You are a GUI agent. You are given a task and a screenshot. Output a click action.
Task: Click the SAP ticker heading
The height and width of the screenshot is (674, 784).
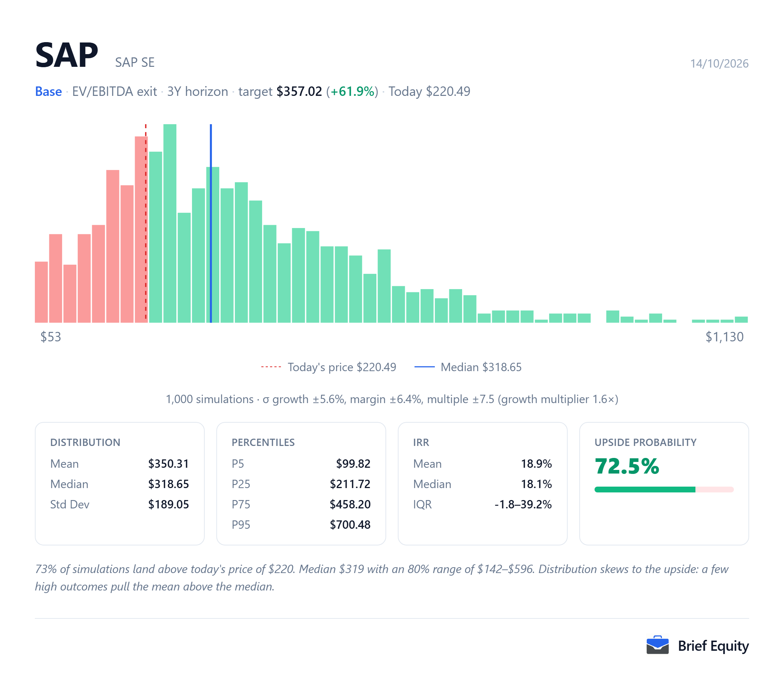(66, 55)
